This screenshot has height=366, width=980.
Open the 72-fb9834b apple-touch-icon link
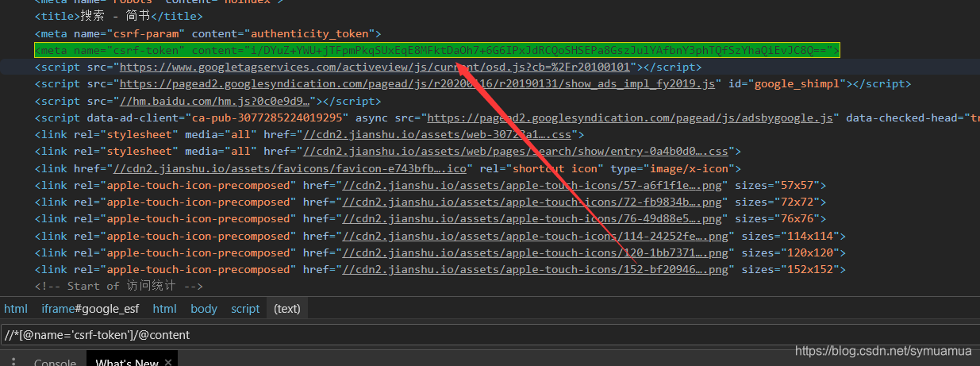pos(532,202)
